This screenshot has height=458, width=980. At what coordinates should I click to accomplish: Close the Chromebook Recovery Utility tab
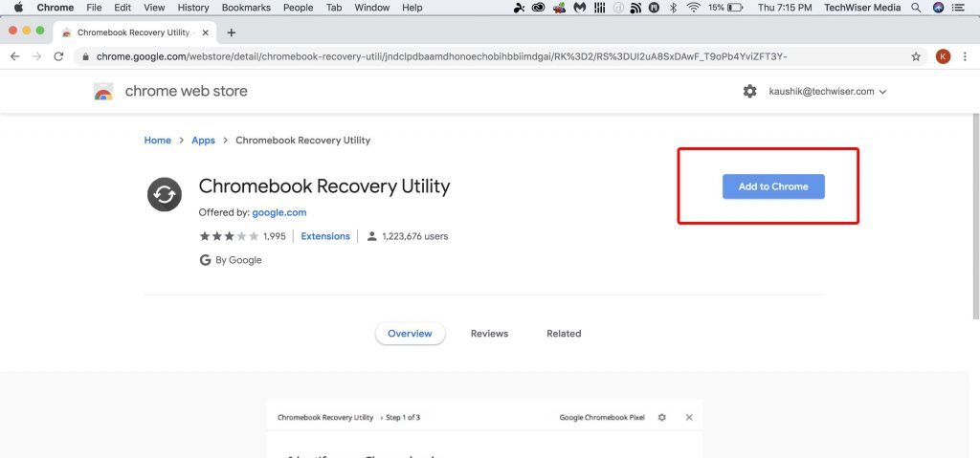tap(206, 33)
